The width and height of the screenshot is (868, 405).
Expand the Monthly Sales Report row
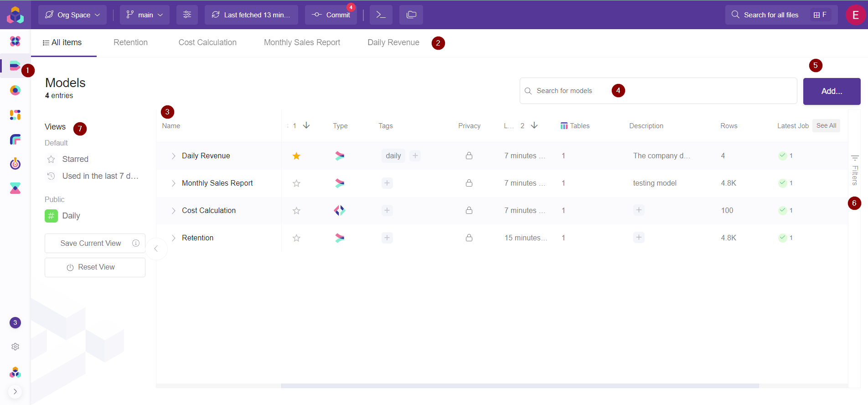pos(173,183)
